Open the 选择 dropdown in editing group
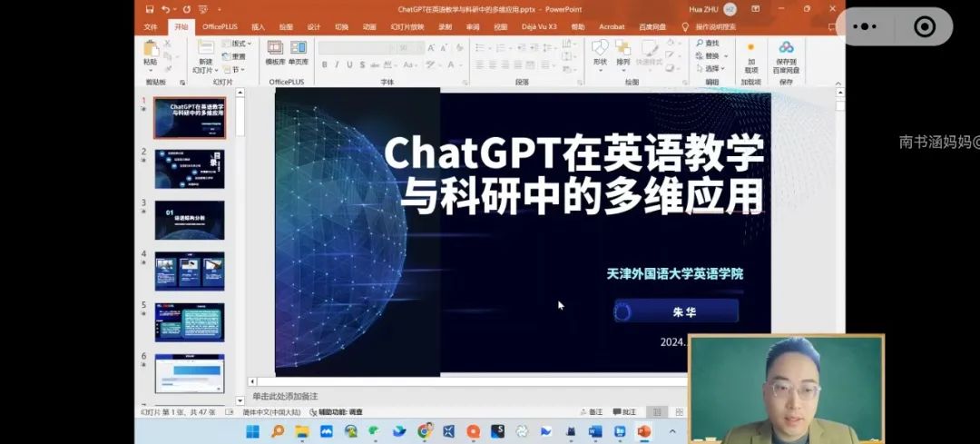 [710, 69]
